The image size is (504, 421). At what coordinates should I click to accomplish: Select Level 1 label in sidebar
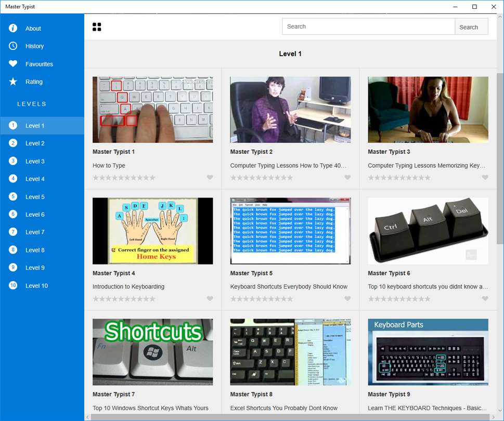pos(35,126)
